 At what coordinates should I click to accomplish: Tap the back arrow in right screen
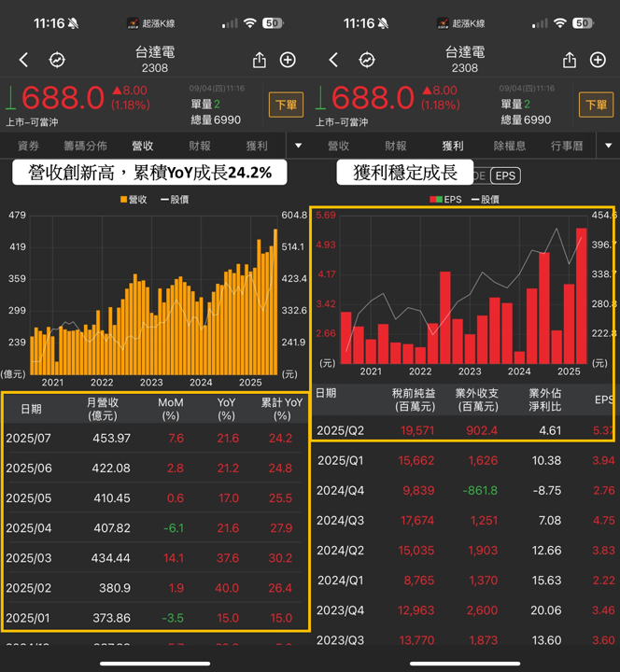coord(333,60)
